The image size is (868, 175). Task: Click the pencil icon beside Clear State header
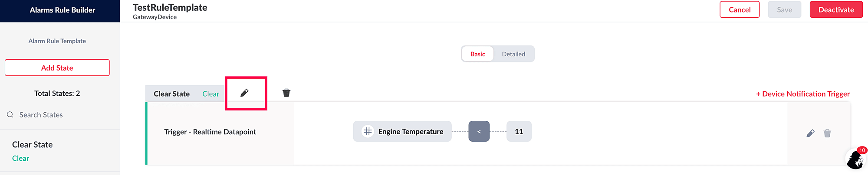coord(244,93)
